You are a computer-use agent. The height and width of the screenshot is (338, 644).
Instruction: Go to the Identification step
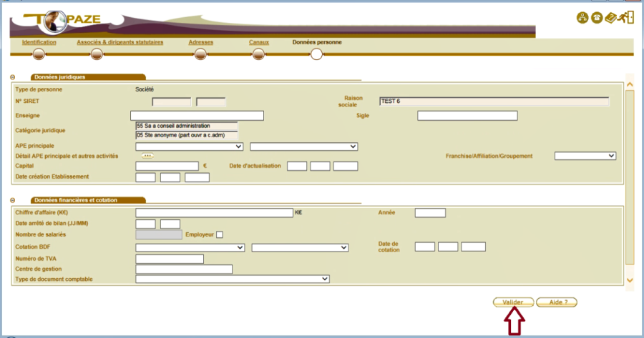click(x=39, y=42)
